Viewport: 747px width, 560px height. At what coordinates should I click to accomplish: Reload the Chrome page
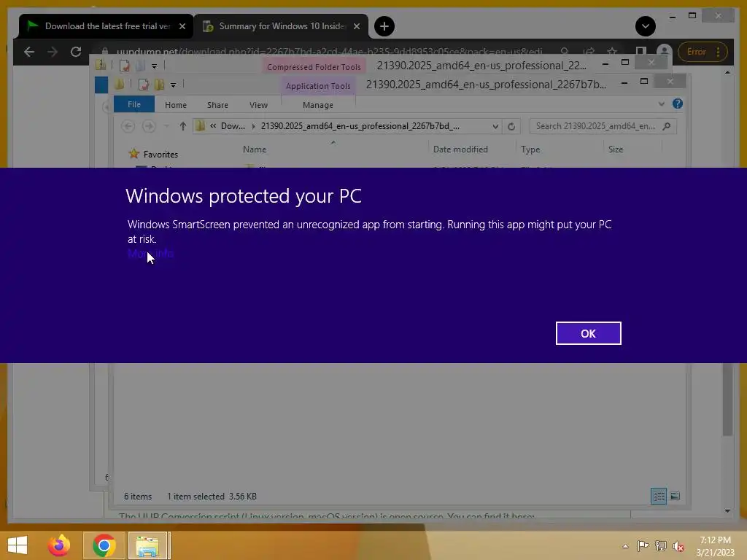[76, 52]
